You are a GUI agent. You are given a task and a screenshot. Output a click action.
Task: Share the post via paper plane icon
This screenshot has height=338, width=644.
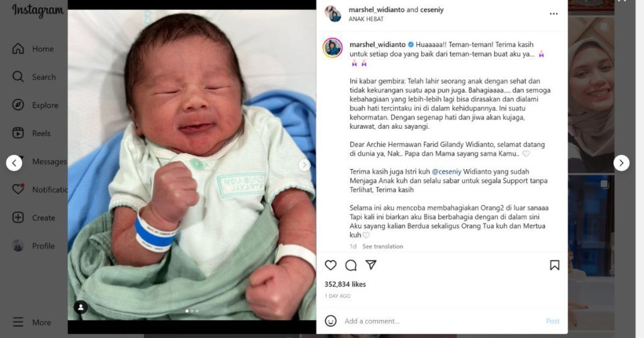point(371,265)
